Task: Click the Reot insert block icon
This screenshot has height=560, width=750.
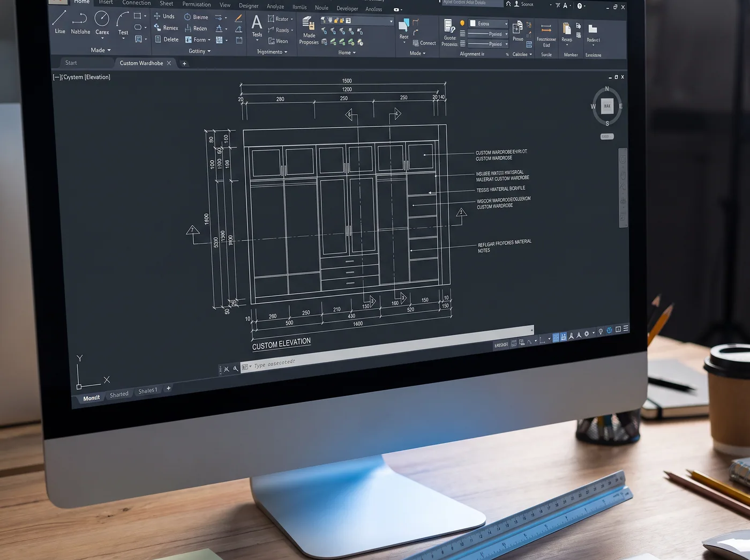Action: coord(404,25)
